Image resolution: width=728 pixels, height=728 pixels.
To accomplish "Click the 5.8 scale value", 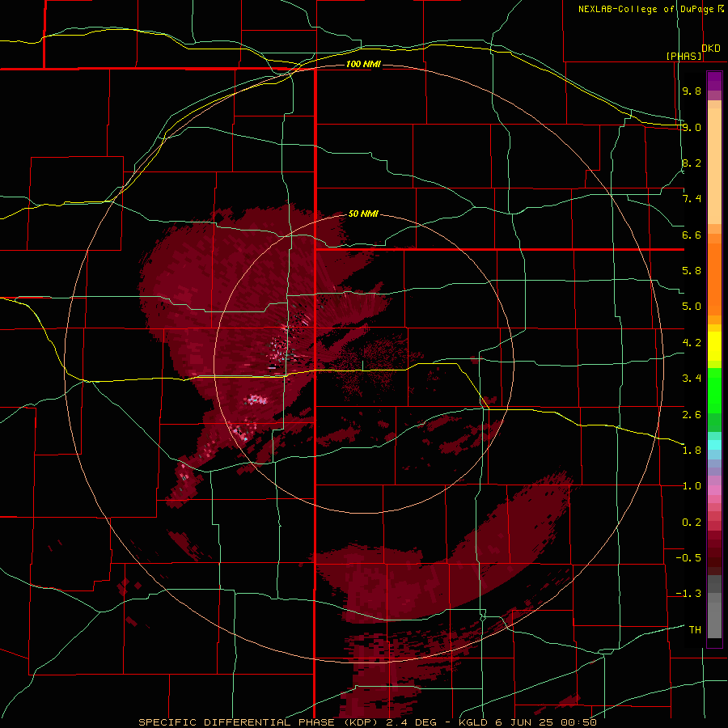I will 692,271.
